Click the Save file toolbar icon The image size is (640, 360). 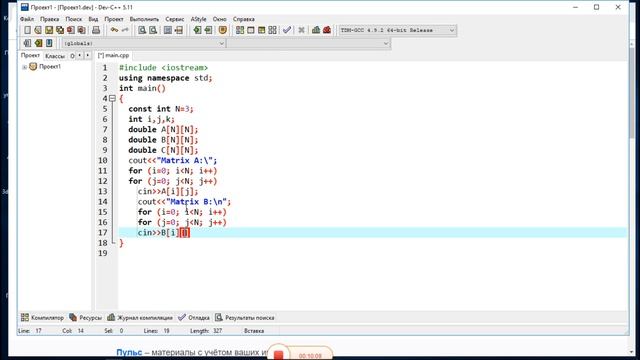pyautogui.click(x=49, y=30)
